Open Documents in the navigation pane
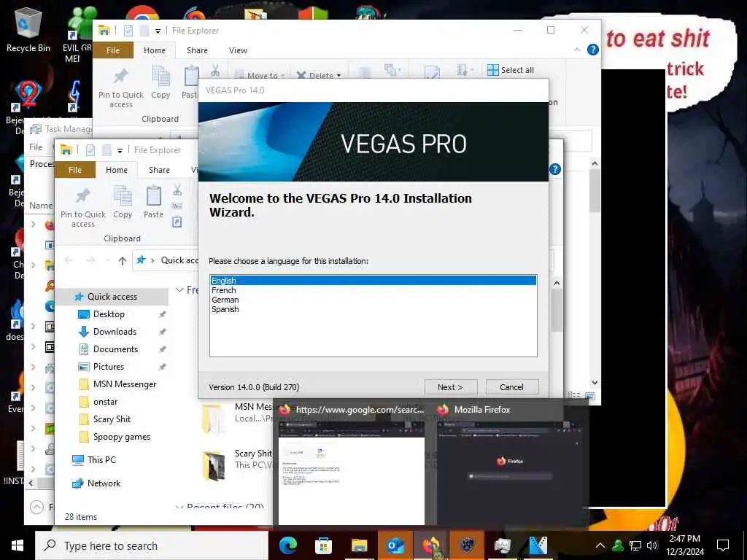 (115, 349)
